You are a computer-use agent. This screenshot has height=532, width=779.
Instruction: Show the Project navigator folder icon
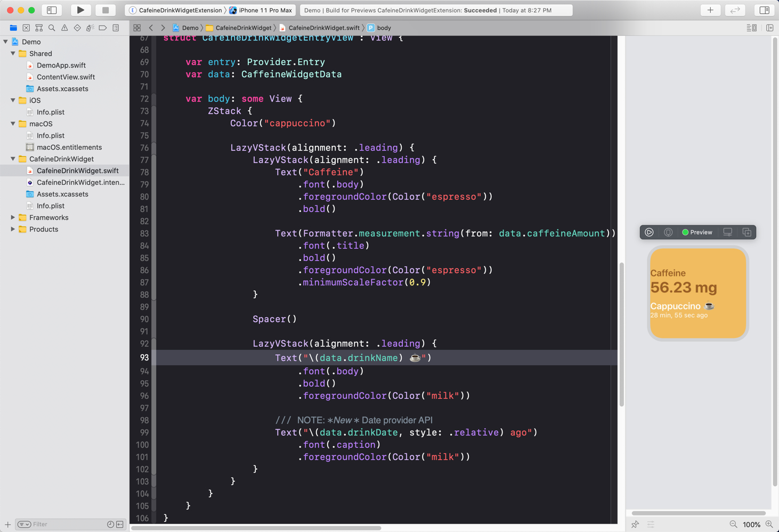13,28
